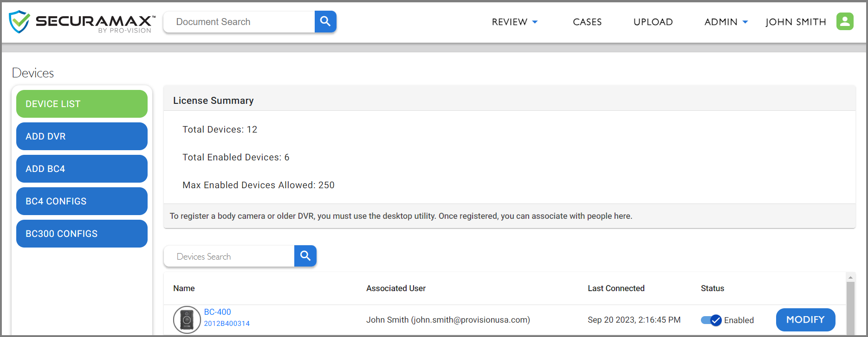868x337 pixels.
Task: Go to the Cases page
Action: pos(587,22)
